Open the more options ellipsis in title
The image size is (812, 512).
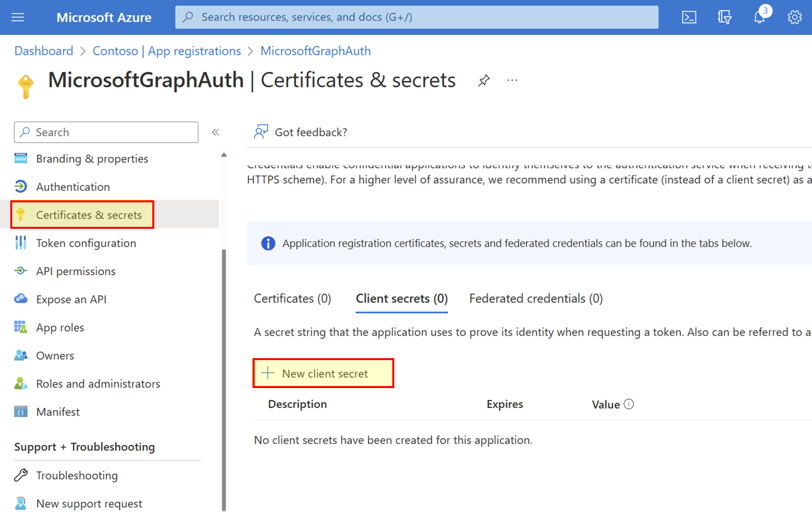(x=512, y=80)
